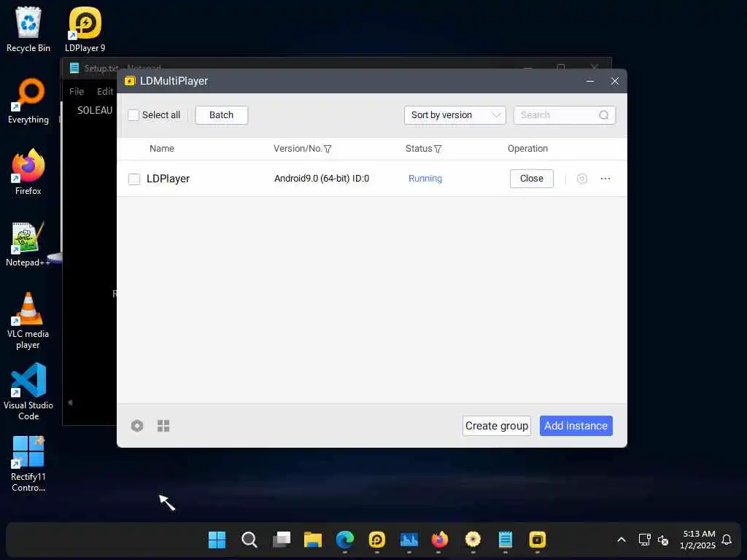The height and width of the screenshot is (560, 747).
Task: Click Android9.0 (64-bit) ID:0 text
Action: click(x=322, y=179)
